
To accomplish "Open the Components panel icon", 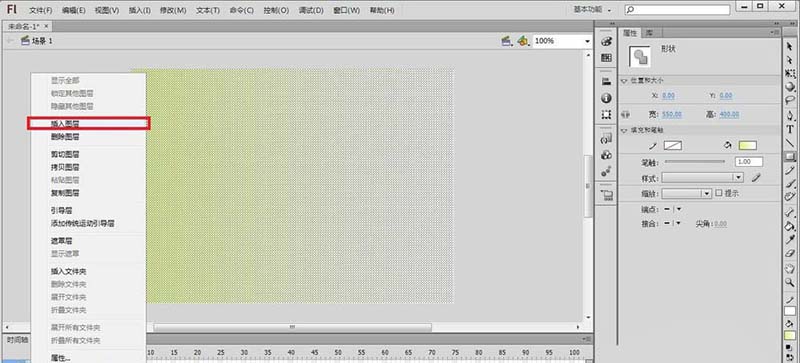I will [x=607, y=155].
